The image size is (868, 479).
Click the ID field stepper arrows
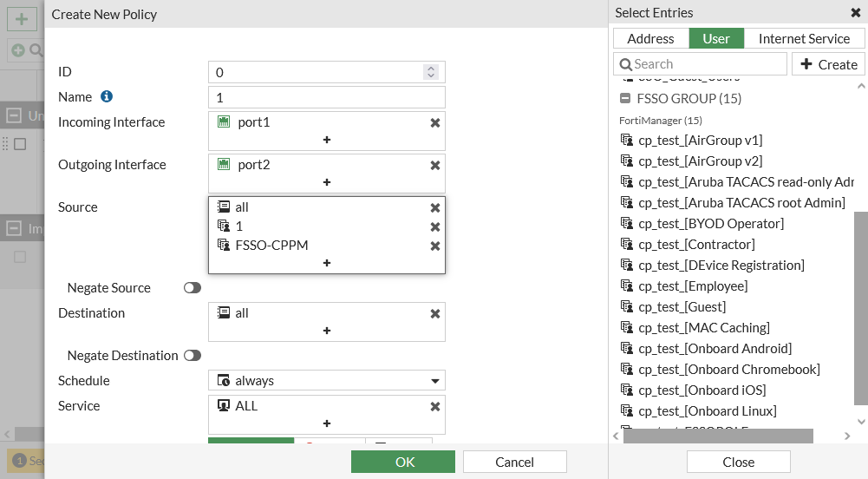tap(430, 72)
